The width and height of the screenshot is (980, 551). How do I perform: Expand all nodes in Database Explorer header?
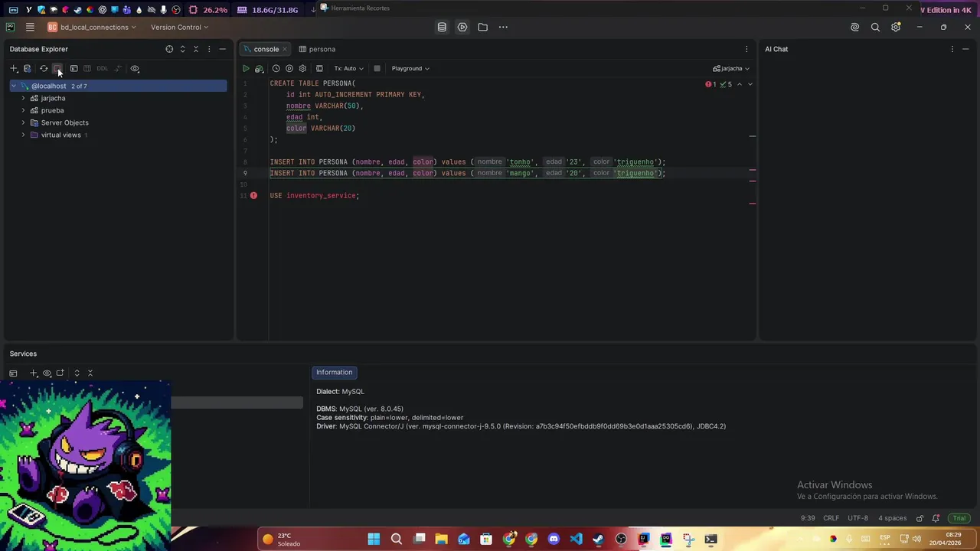coord(182,49)
